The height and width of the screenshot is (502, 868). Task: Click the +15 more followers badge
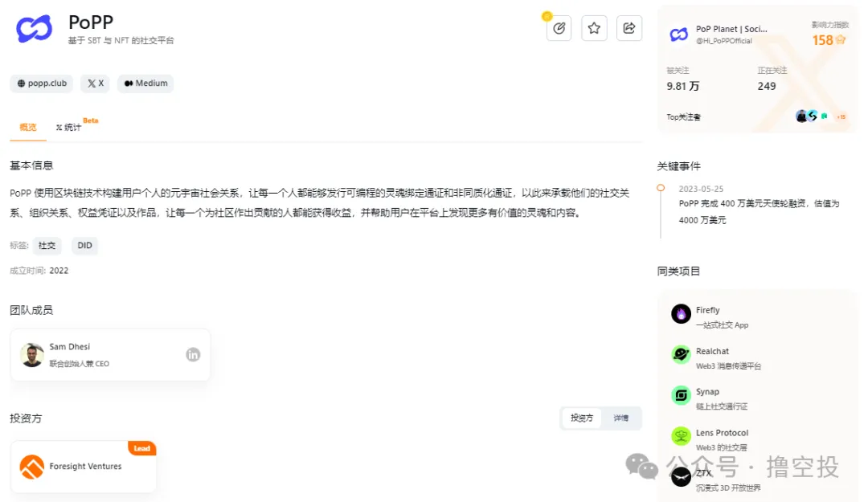click(841, 116)
